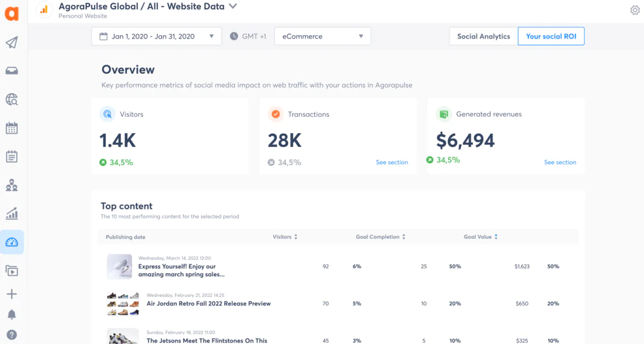Screen dimensions: 644x344
Task: Click the 92 visitors cell
Action: coord(326,266)
